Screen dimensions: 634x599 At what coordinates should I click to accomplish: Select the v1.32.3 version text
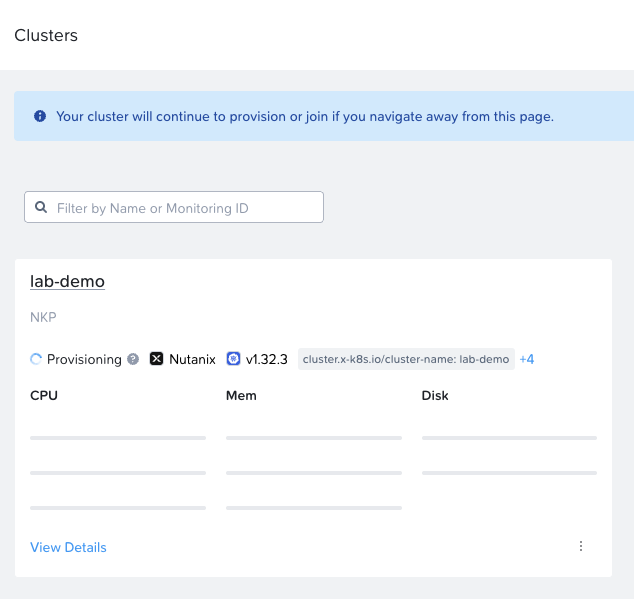pos(267,359)
